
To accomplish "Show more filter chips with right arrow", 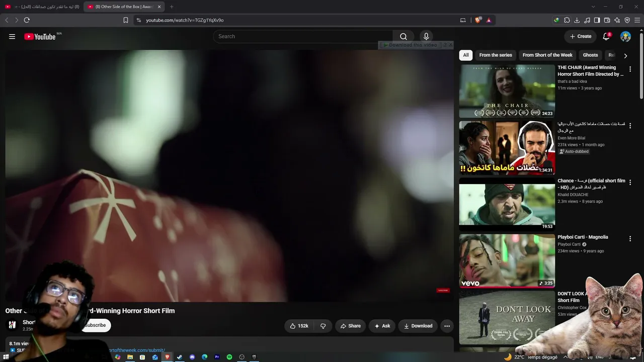I will [625, 56].
